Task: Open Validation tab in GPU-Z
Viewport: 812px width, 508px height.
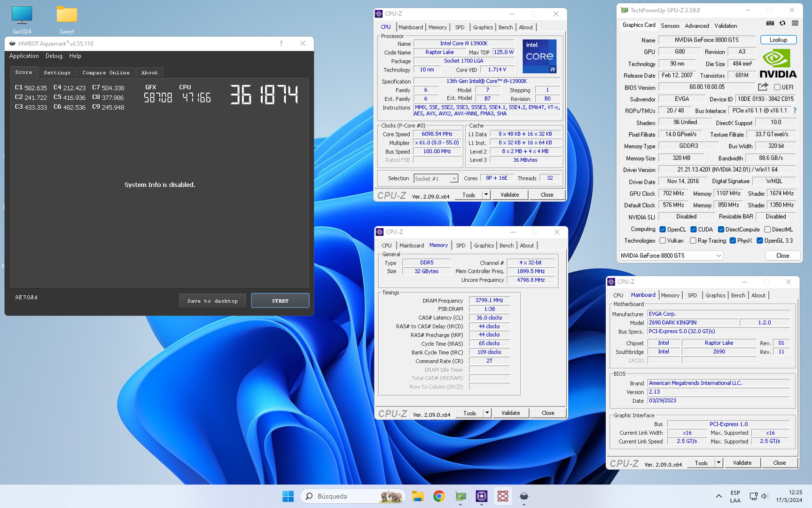Action: coord(726,26)
